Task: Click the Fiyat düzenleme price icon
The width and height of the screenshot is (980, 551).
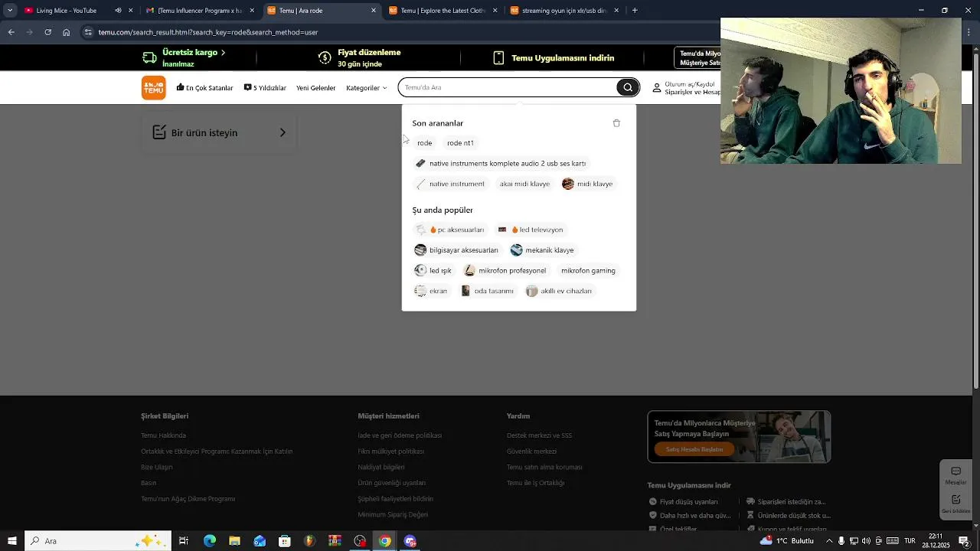Action: coord(325,58)
